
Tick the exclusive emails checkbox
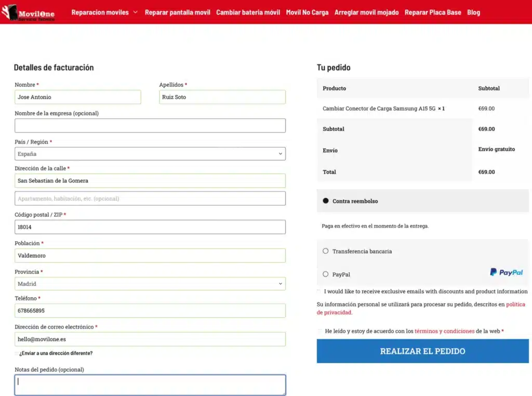pyautogui.click(x=319, y=292)
